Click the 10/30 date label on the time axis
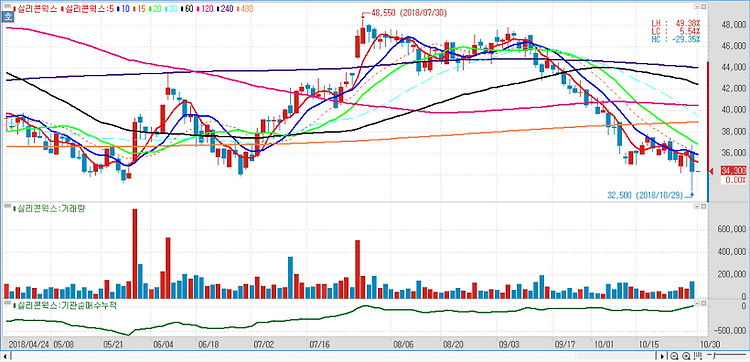Screen dimensions: 750x362 click(x=711, y=344)
